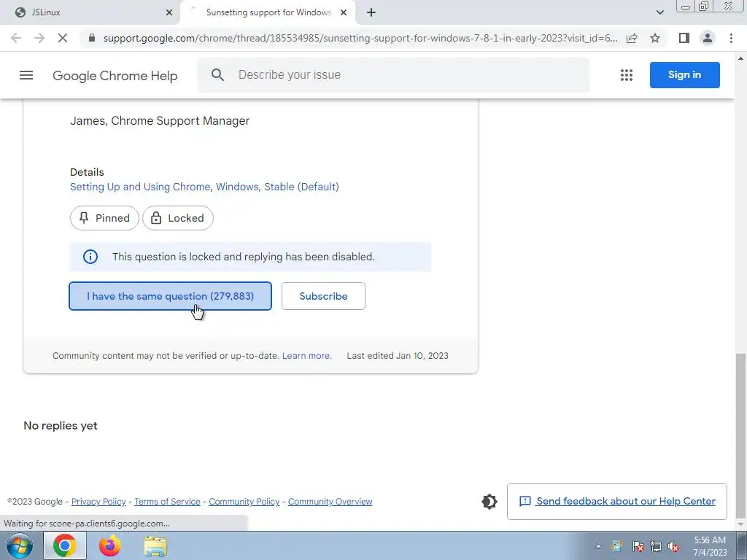Click the locked-question info icon
Screen dimensions: 747x560
(x=90, y=257)
